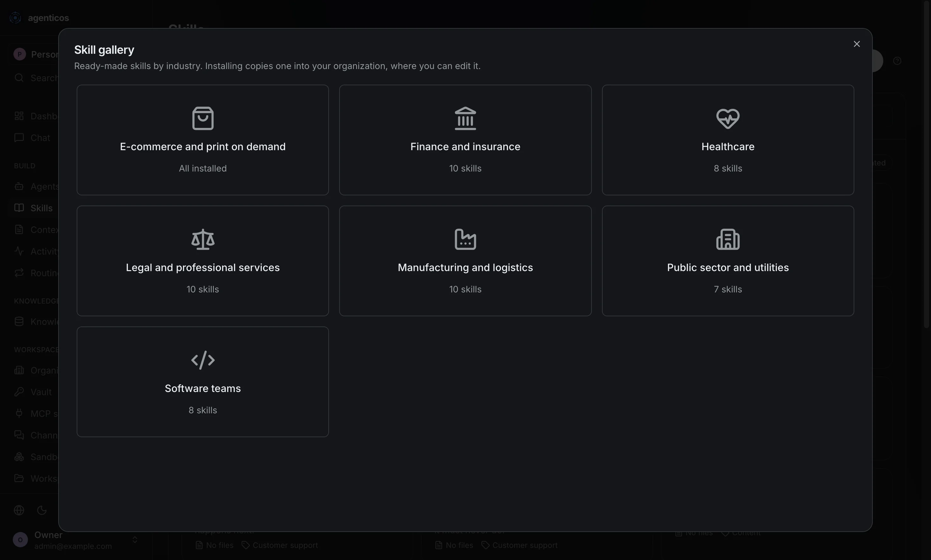Open the Finance and insurance category

point(465,140)
